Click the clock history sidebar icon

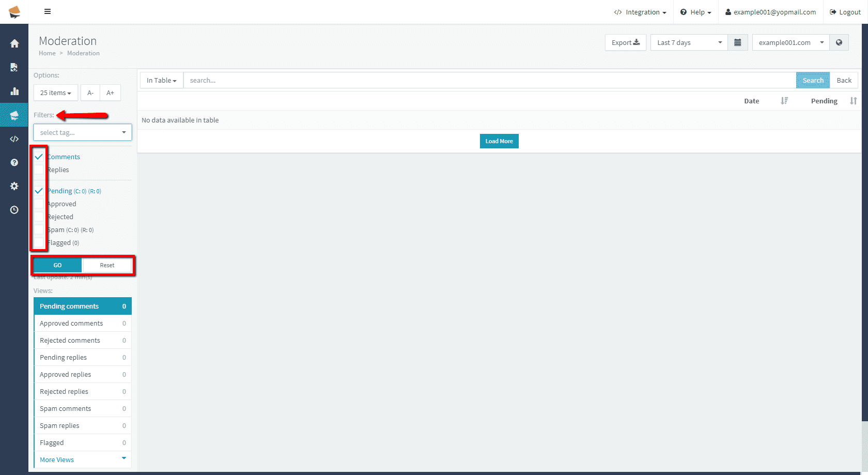(x=14, y=210)
